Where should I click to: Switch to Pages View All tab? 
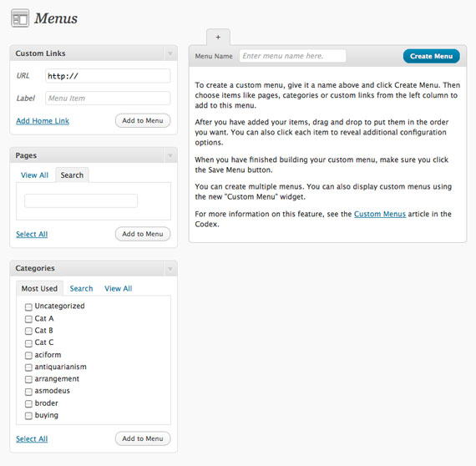[x=34, y=175]
